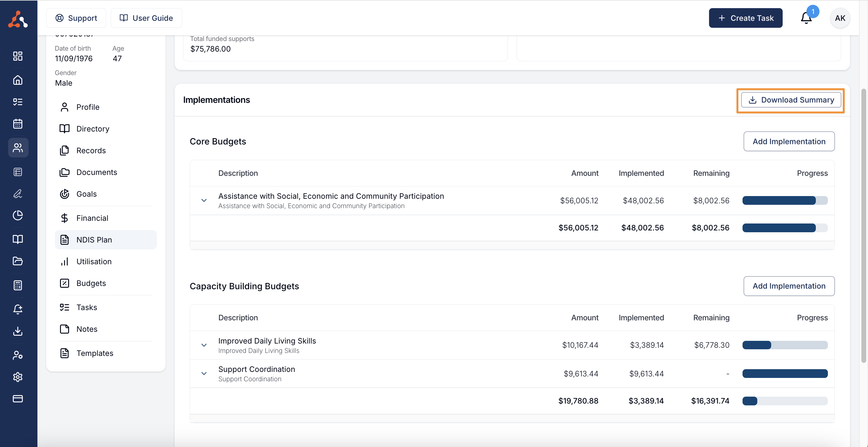Click the Support Coordination progress bar

[784, 373]
